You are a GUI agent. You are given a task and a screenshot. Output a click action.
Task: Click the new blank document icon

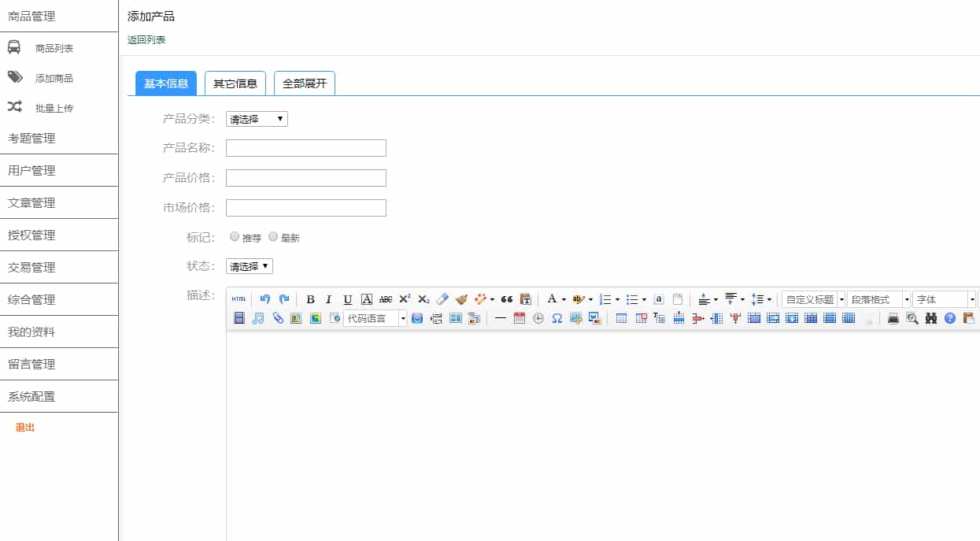[678, 299]
